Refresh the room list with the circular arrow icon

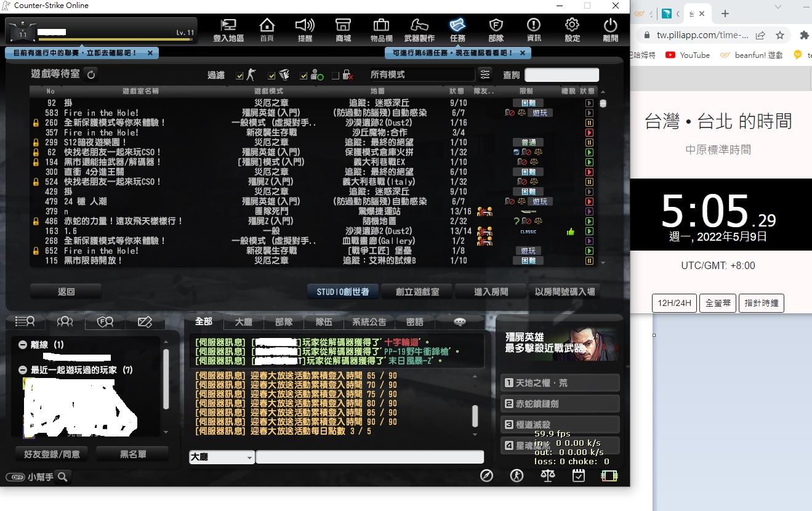click(91, 74)
